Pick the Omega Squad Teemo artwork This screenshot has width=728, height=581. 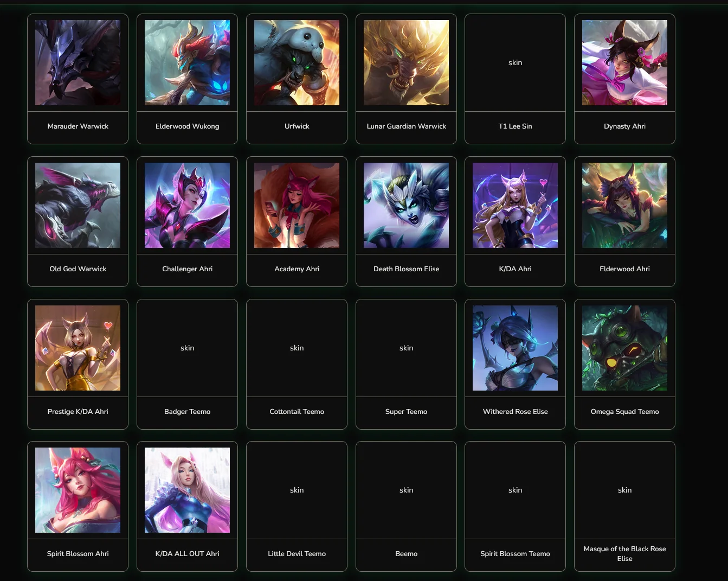(x=624, y=348)
